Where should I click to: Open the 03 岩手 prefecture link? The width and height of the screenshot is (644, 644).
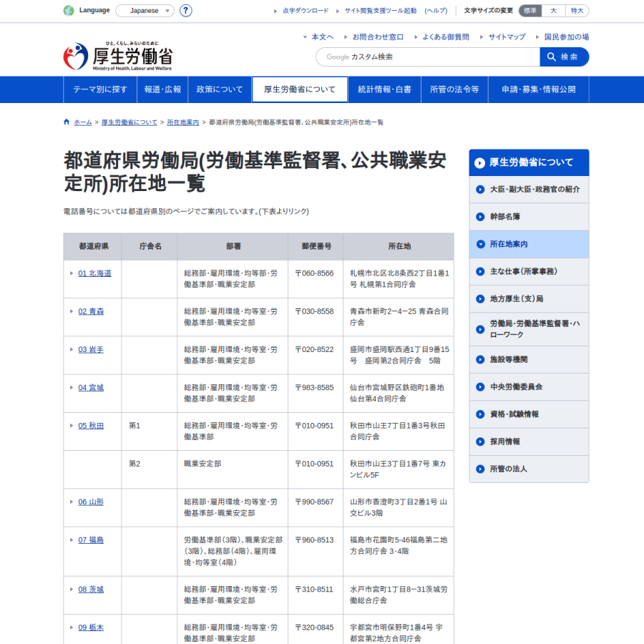tap(91, 350)
